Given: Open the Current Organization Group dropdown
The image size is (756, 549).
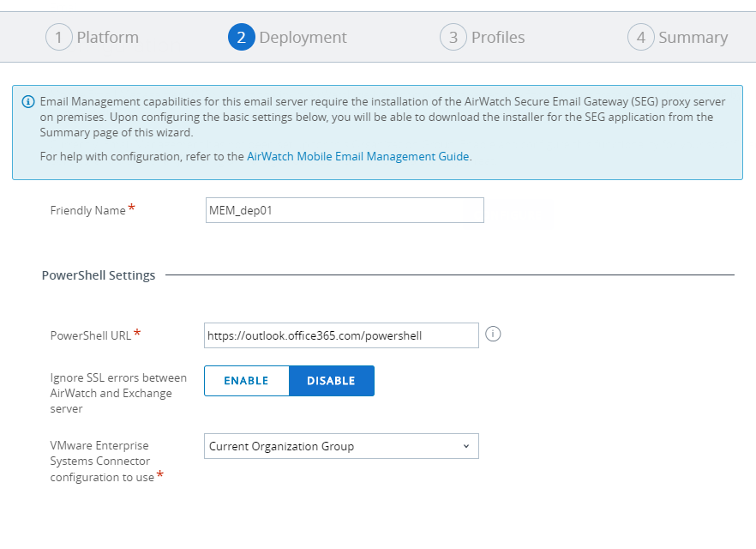Looking at the screenshot, I should (340, 446).
